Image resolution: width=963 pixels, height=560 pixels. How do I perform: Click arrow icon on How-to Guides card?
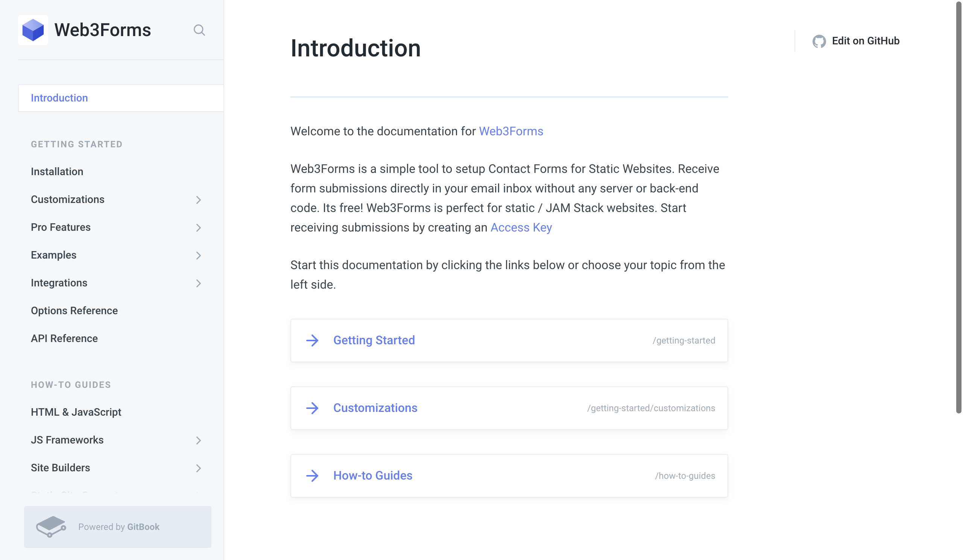coord(312,476)
